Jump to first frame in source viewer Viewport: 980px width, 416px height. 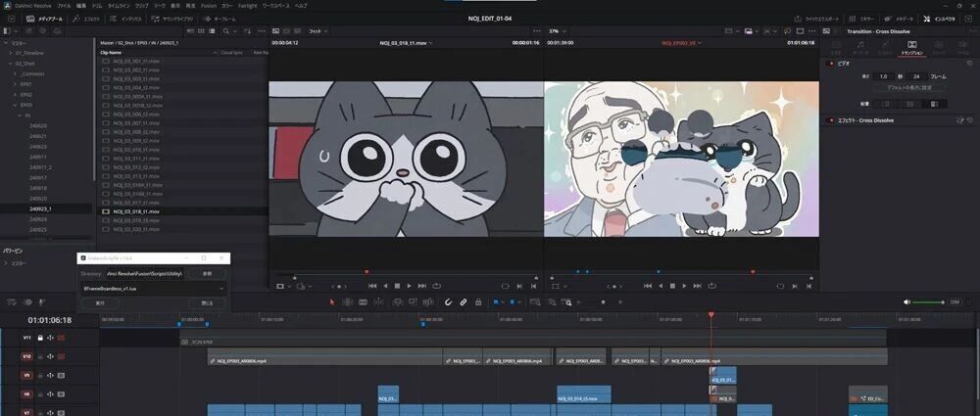[x=372, y=286]
